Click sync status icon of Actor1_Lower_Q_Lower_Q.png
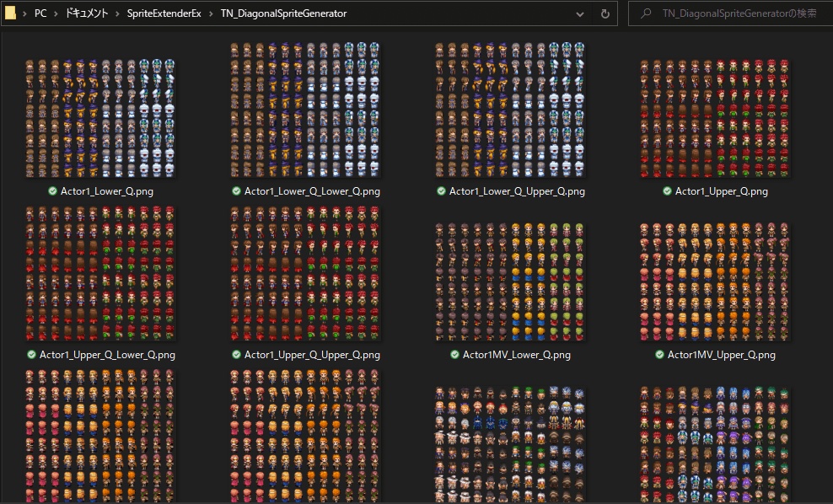Viewport: 833px width, 504px height. [x=236, y=191]
